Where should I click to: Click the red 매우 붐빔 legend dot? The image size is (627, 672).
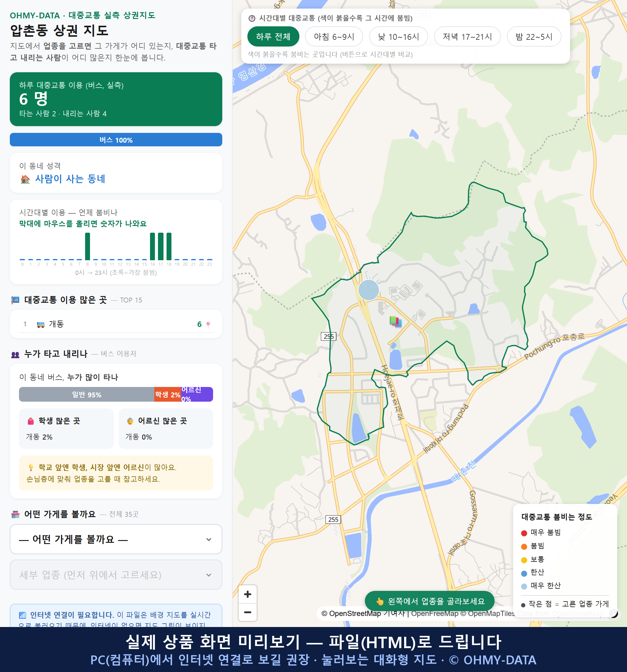(524, 533)
